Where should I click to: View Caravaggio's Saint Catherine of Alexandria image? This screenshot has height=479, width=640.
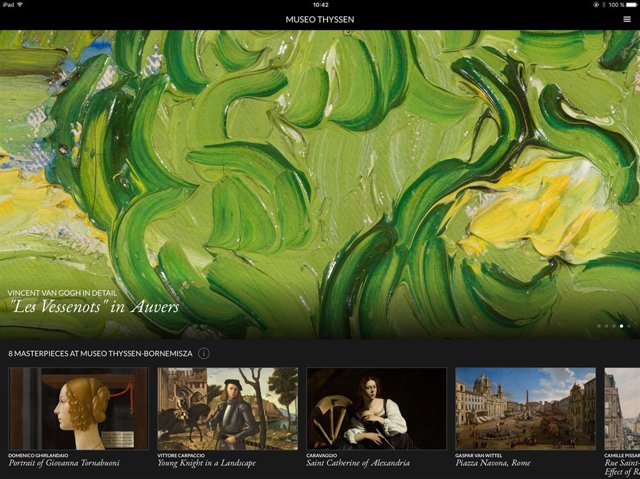click(376, 409)
